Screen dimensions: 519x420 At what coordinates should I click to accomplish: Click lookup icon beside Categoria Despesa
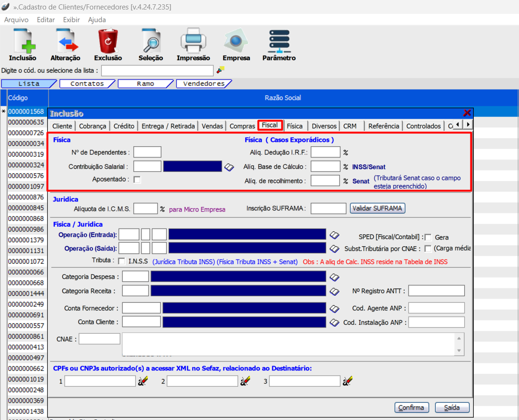tap(334, 277)
